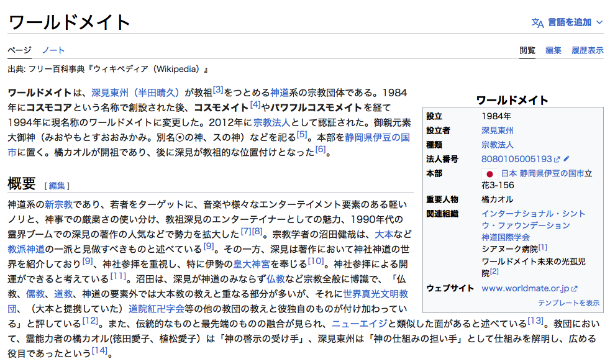Click footnote [11] after 考えている

tap(118, 276)
